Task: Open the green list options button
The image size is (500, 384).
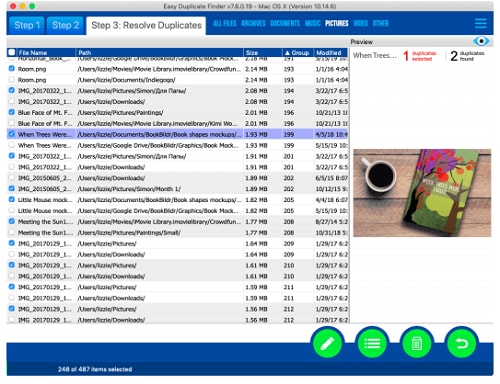Action: click(x=372, y=343)
